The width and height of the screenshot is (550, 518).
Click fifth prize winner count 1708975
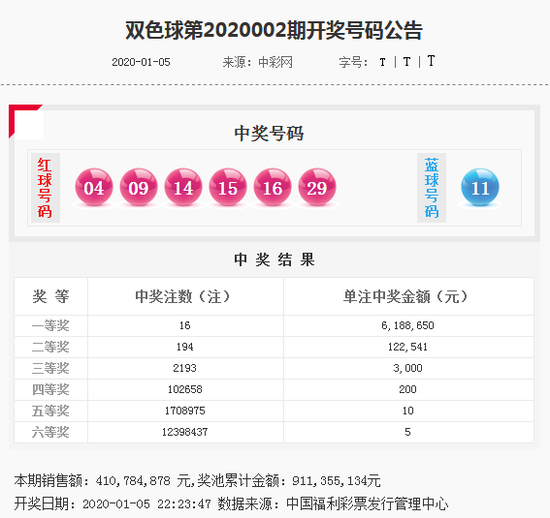(x=185, y=410)
